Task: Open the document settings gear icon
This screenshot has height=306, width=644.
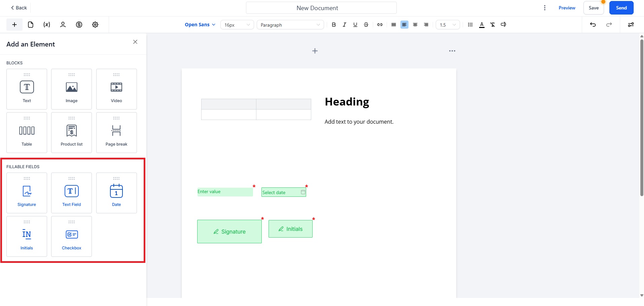Action: pyautogui.click(x=95, y=25)
